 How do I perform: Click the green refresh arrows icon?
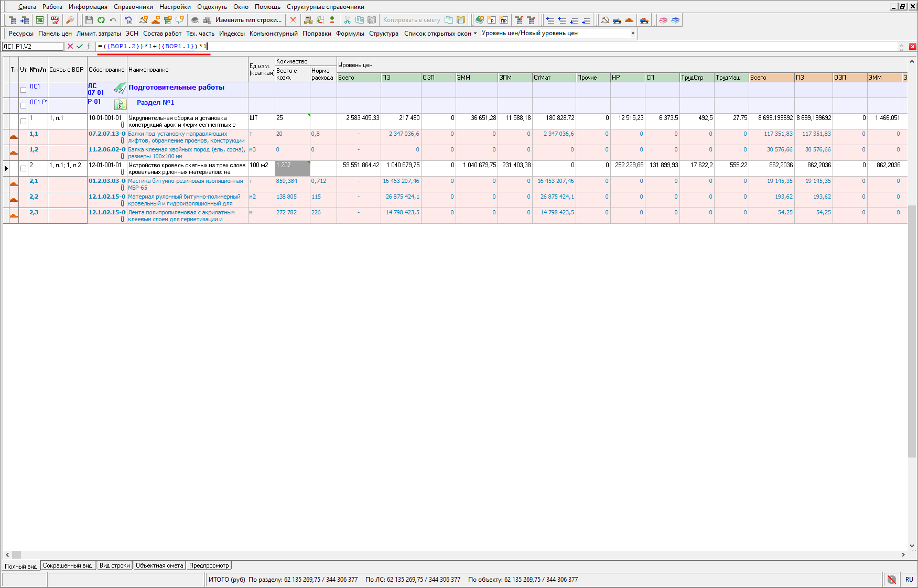click(101, 20)
